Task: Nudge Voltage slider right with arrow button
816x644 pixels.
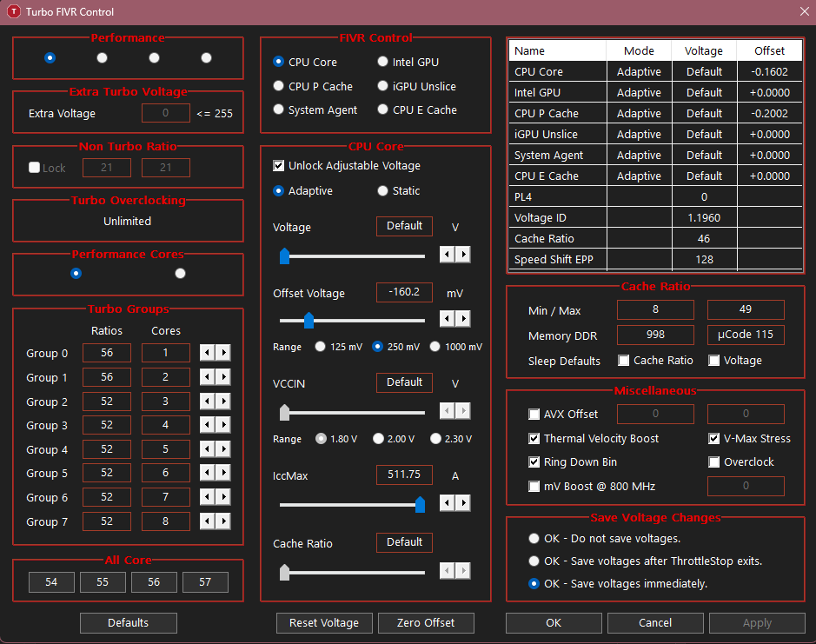Action: 463,255
